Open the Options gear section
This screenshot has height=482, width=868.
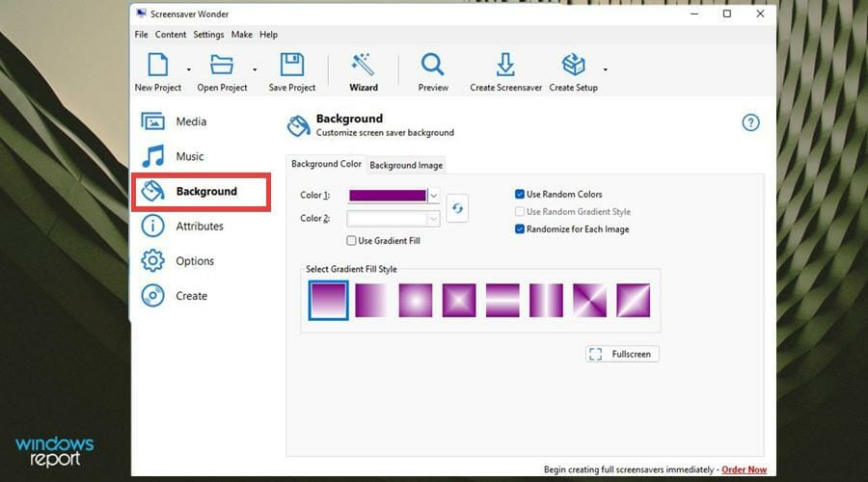177,260
